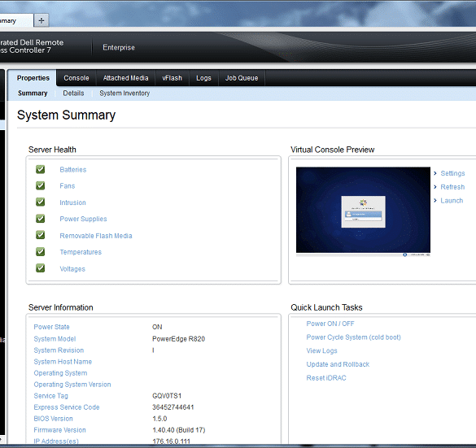Click the Service Tag label

coord(50,396)
